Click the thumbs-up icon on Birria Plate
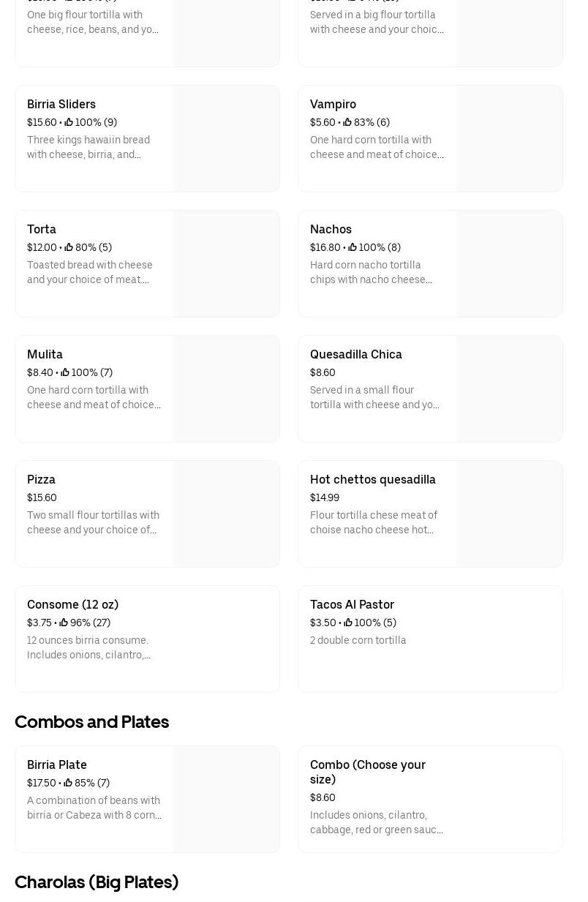The height and width of the screenshot is (902, 588). (x=68, y=783)
